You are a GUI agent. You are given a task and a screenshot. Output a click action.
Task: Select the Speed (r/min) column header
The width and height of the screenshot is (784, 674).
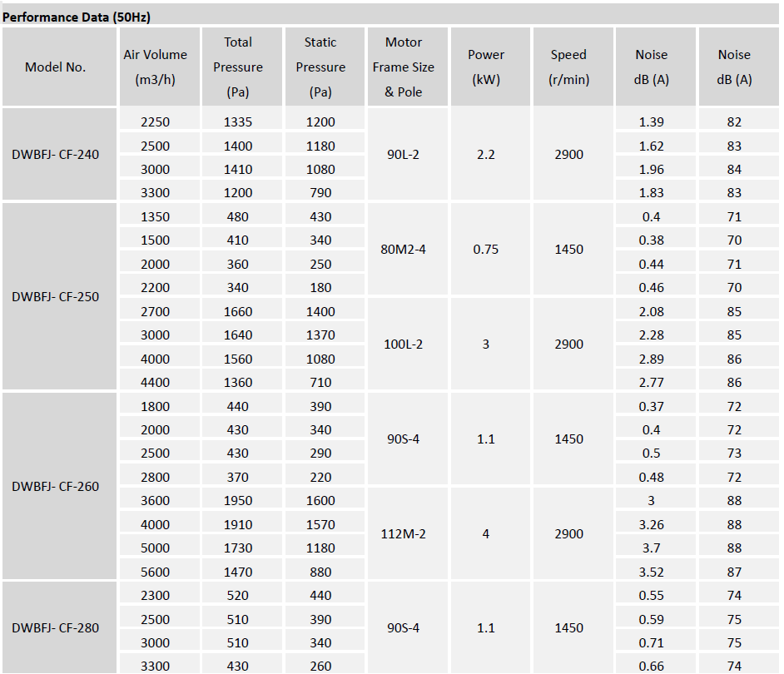point(568,67)
